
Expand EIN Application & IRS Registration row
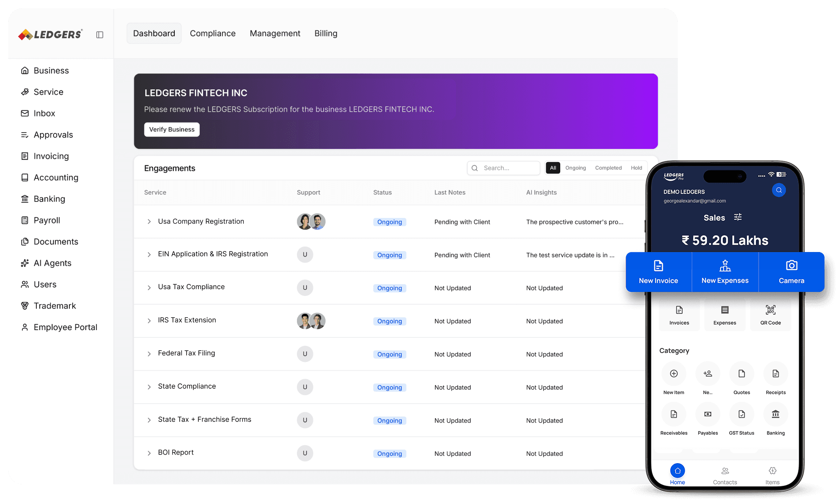click(149, 255)
